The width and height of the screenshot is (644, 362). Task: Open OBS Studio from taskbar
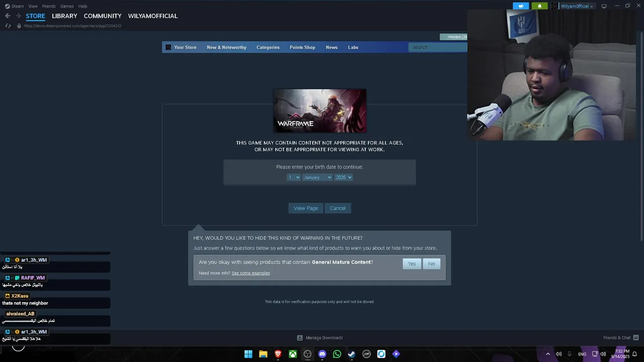click(307, 354)
